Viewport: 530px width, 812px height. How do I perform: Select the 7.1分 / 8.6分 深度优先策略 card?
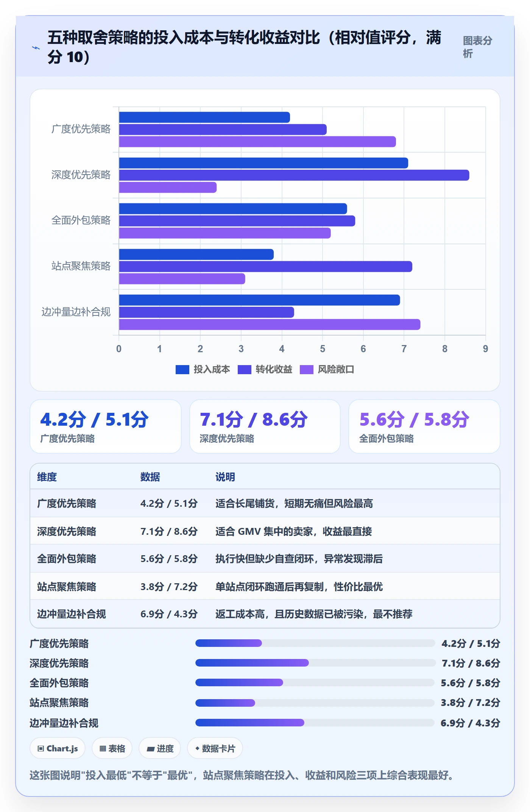[265, 426]
